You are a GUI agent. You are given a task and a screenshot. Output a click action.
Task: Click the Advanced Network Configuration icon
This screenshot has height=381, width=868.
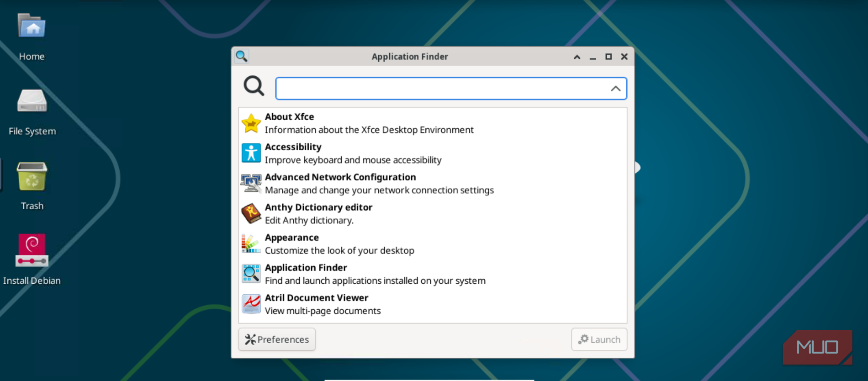[251, 183]
